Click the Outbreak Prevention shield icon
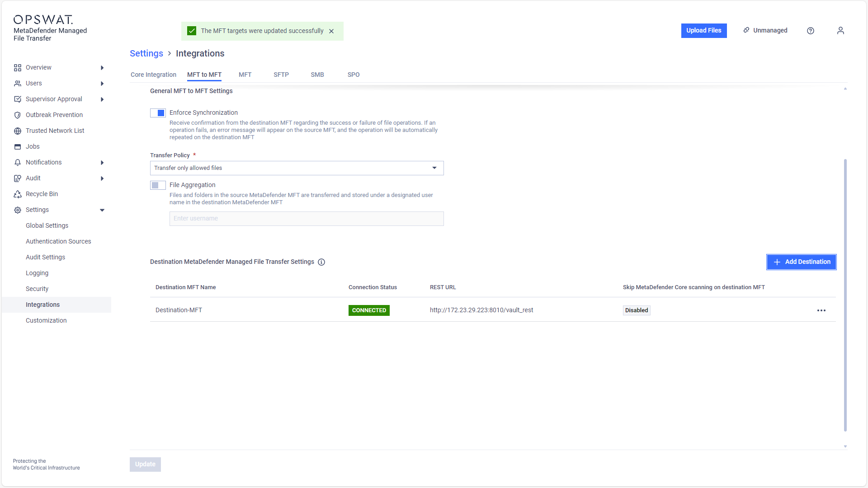Screen dimensions: 868x488 point(18,115)
